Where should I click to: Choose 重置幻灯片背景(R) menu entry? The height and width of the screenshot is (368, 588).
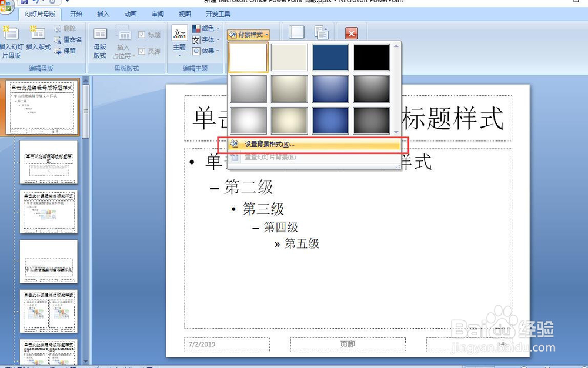(313, 157)
